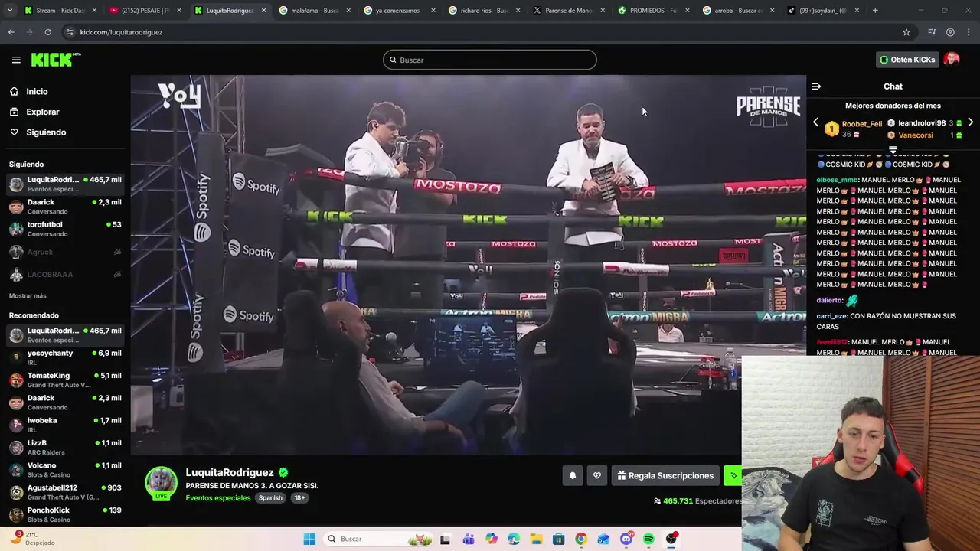Switch to arroba search tab

pos(737,11)
